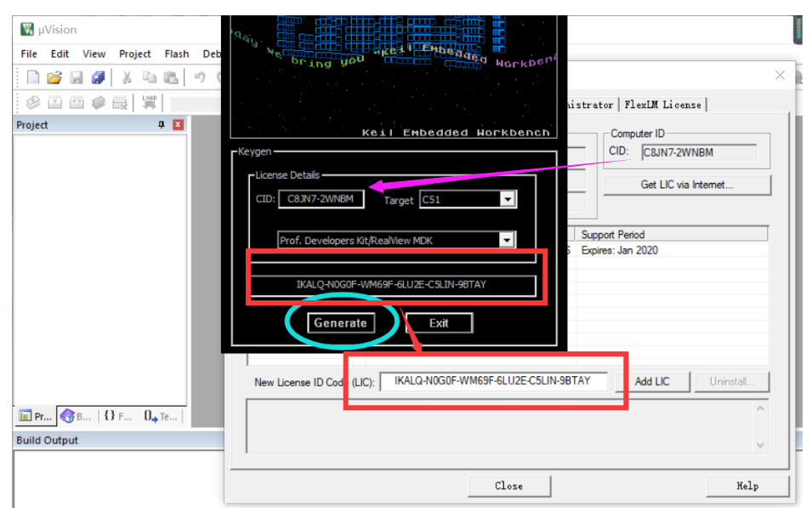
Task: Create a new file with the New icon
Action: 31,77
